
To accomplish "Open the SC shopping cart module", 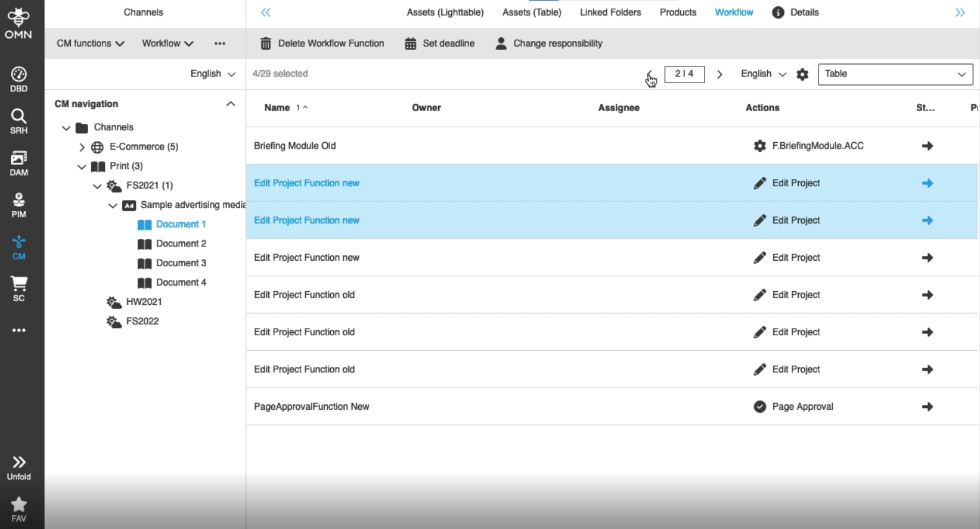I will [19, 289].
